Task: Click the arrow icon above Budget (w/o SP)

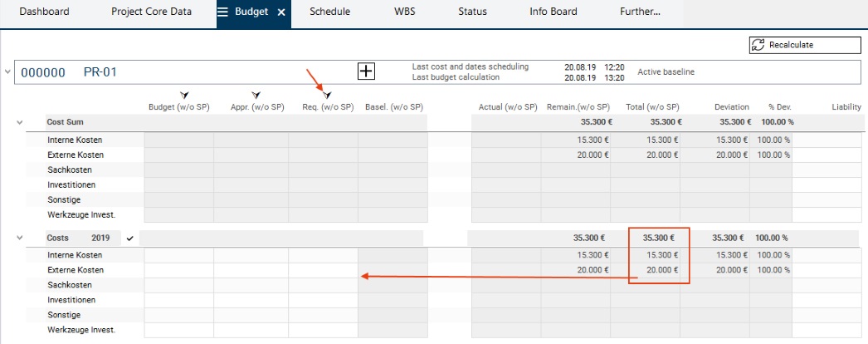Action: (x=183, y=96)
